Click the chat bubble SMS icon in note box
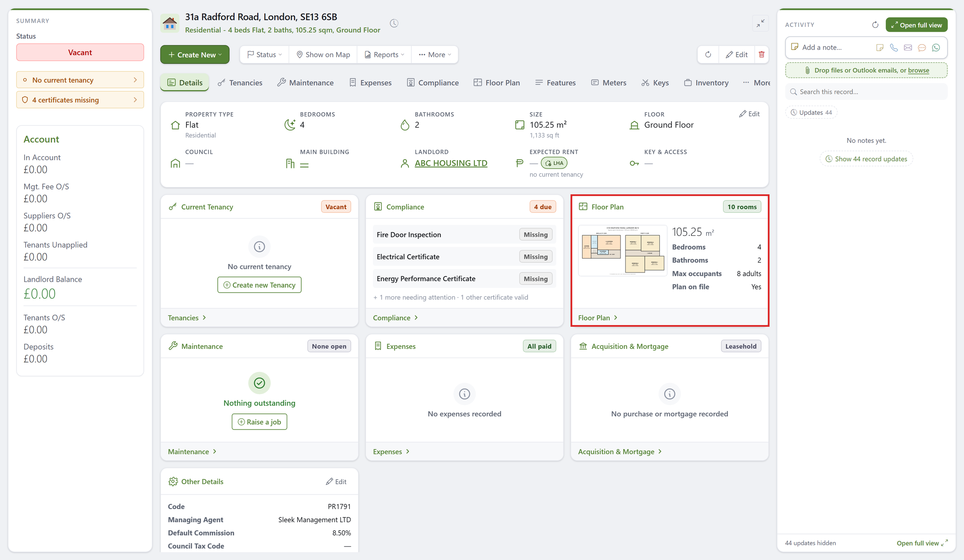This screenshot has width=964, height=560. point(922,47)
